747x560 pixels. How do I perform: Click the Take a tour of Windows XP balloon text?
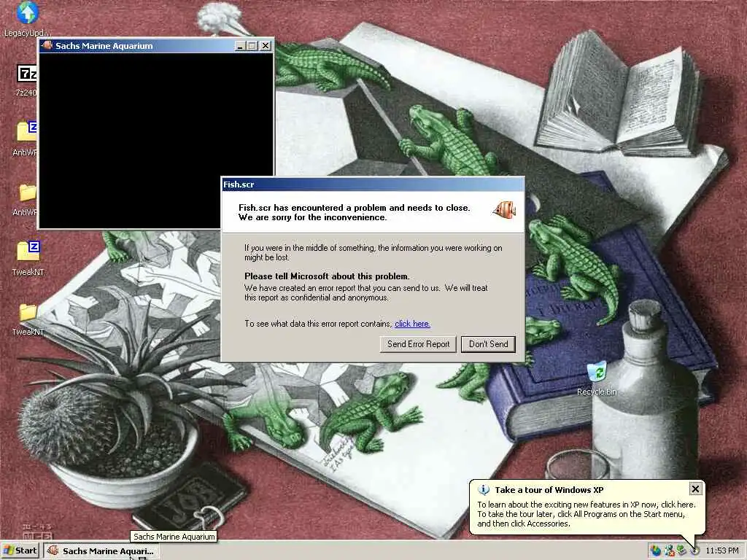[549, 490]
